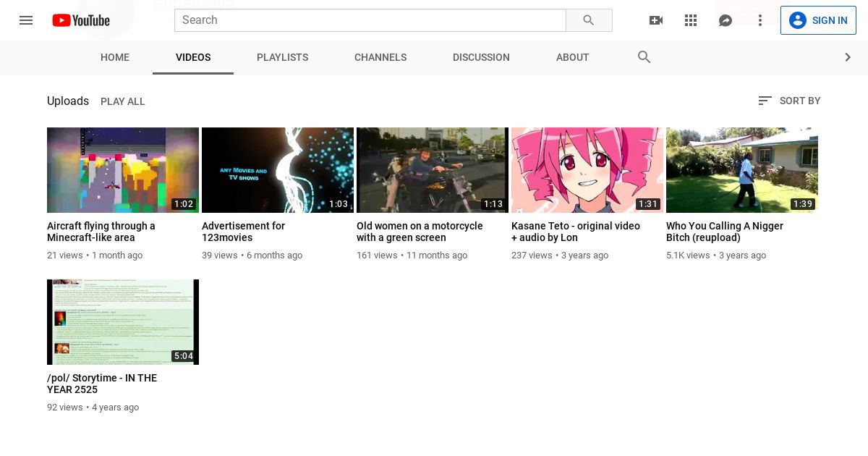Open the PLAYLISTS tab

click(282, 57)
